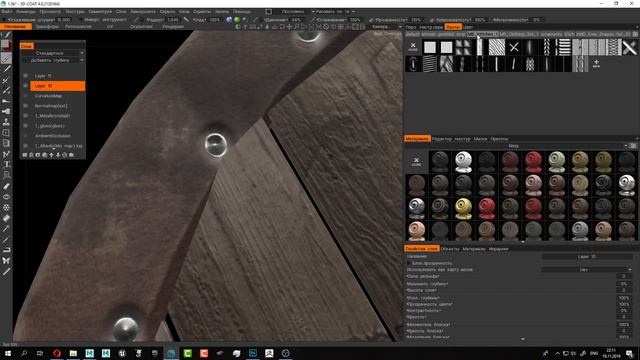Click the layer properties scroll-down arrow
The height and width of the screenshot is (360, 640).
tap(523, 339)
